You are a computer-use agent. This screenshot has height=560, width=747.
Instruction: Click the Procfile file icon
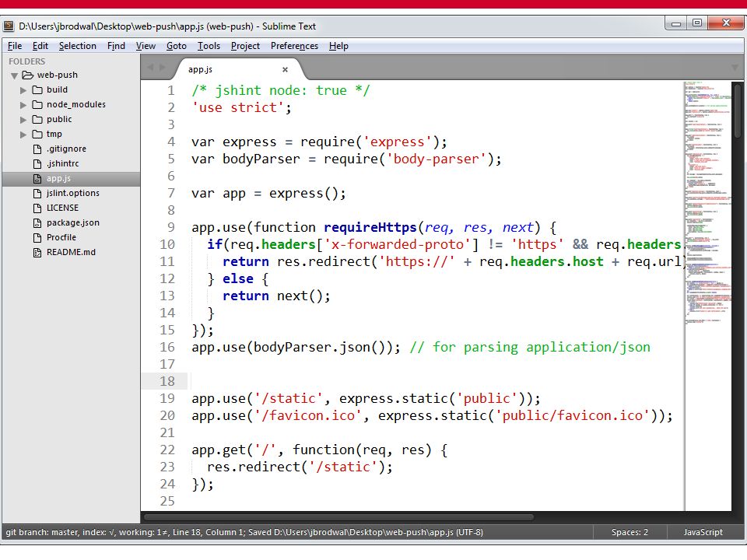(37, 238)
